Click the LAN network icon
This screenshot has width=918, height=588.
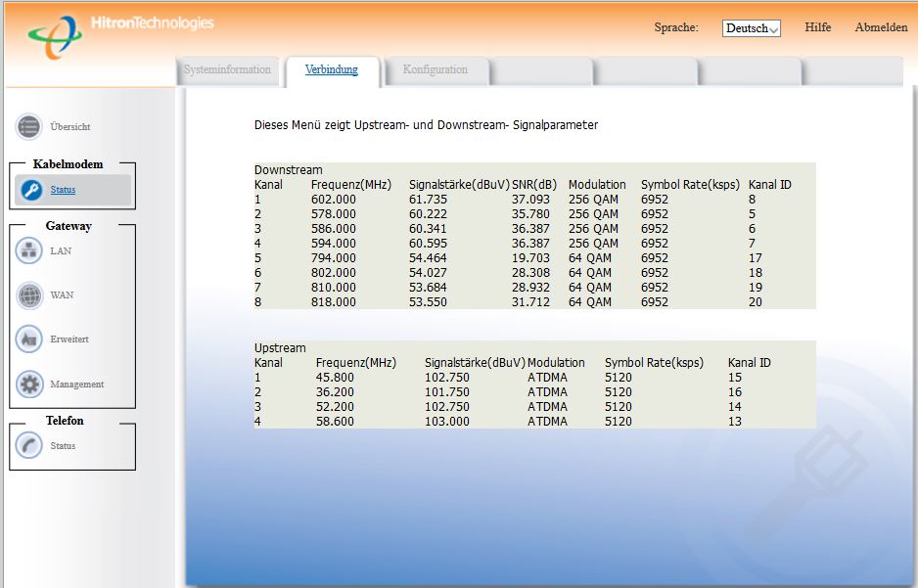pos(29,251)
